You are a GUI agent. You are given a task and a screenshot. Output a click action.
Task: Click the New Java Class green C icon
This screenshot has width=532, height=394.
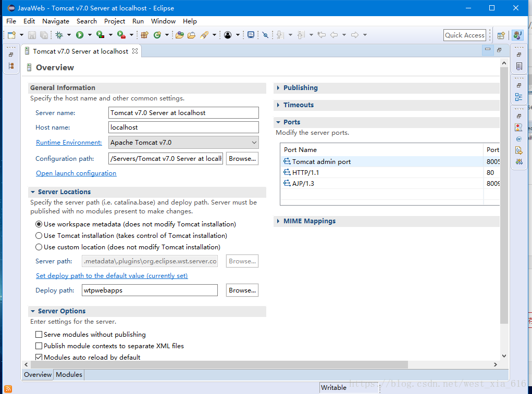(x=157, y=35)
